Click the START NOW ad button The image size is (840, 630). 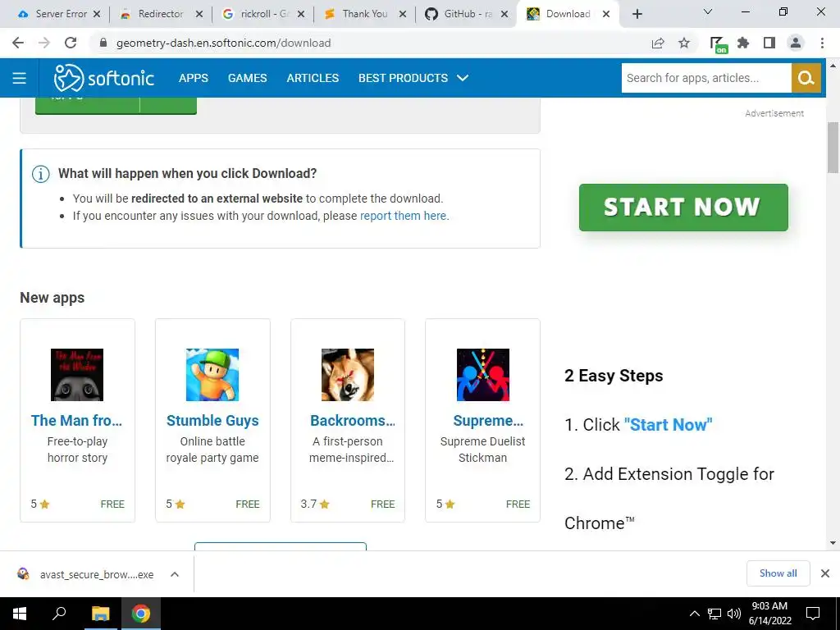pyautogui.click(x=683, y=208)
